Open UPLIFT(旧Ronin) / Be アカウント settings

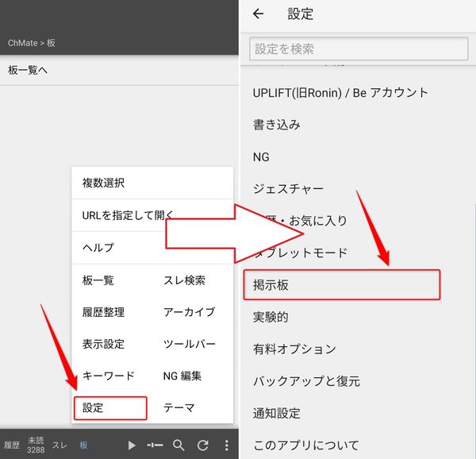tap(340, 93)
